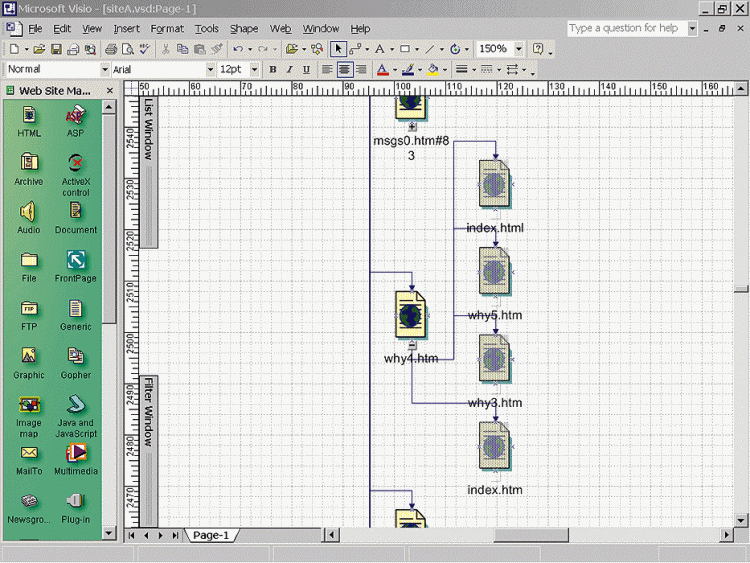The image size is (750, 563).
Task: Open a file with the Open icon
Action: [39, 49]
